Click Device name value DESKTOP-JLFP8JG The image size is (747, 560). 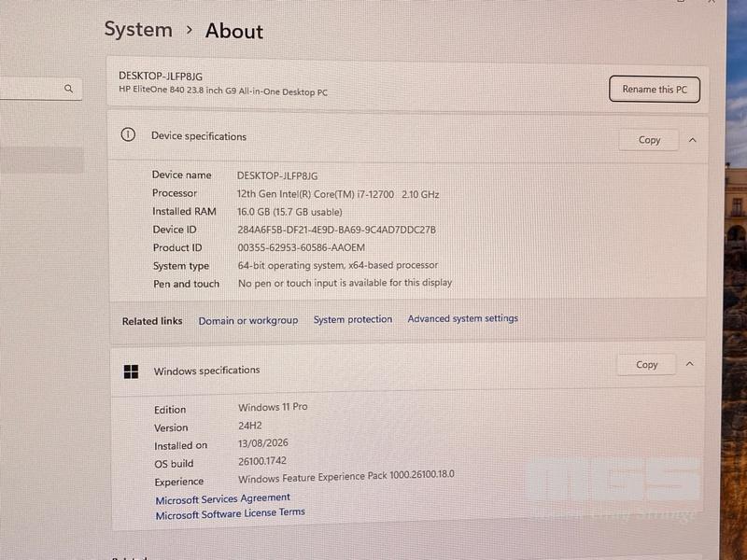click(277, 175)
